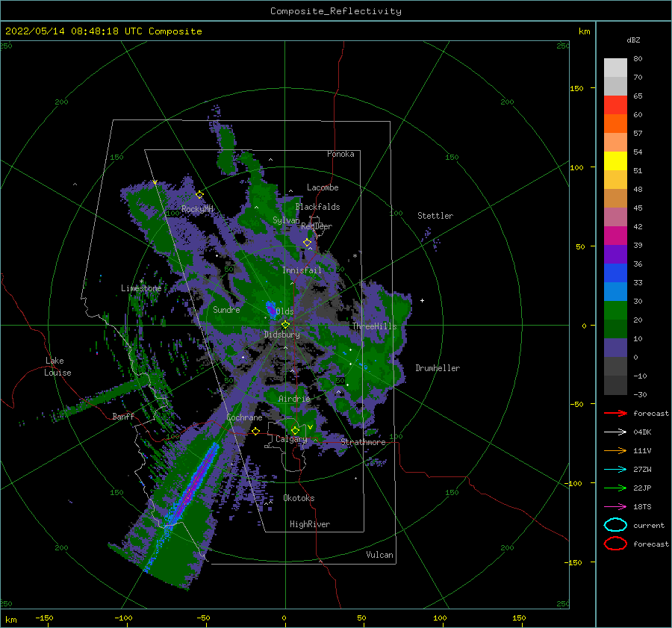This screenshot has height=628, width=672.
Task: Select the light gray 70-80 dBZ swatch
Action: tap(615, 67)
